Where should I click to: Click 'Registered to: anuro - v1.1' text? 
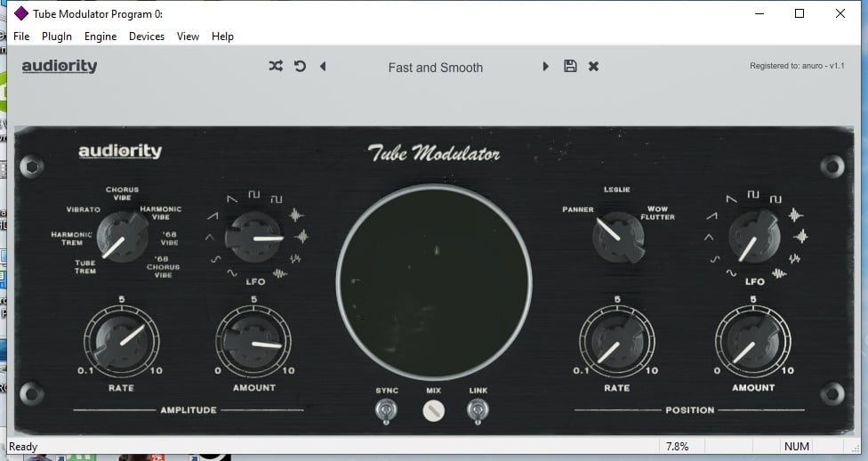click(797, 65)
